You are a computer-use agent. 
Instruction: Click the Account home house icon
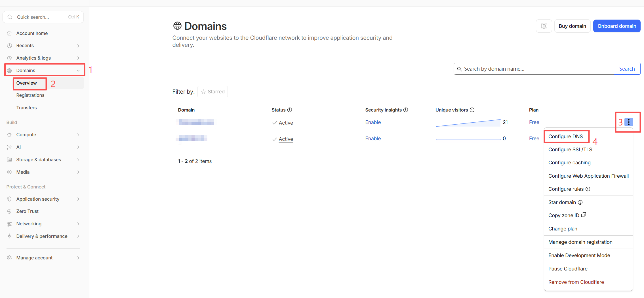coord(9,33)
